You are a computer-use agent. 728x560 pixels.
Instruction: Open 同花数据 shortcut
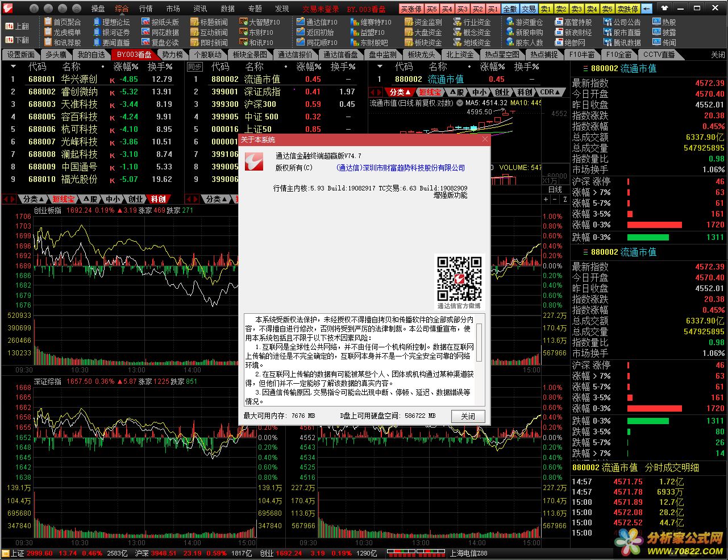point(160,32)
